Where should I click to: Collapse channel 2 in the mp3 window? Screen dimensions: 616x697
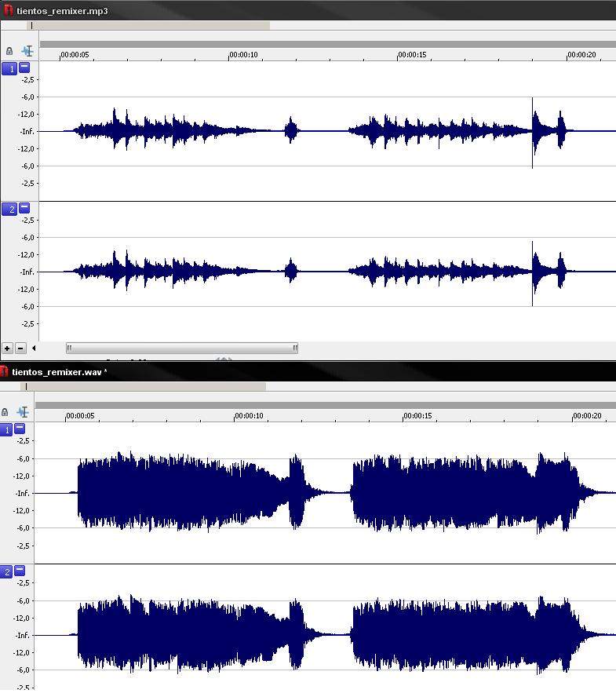pos(24,208)
